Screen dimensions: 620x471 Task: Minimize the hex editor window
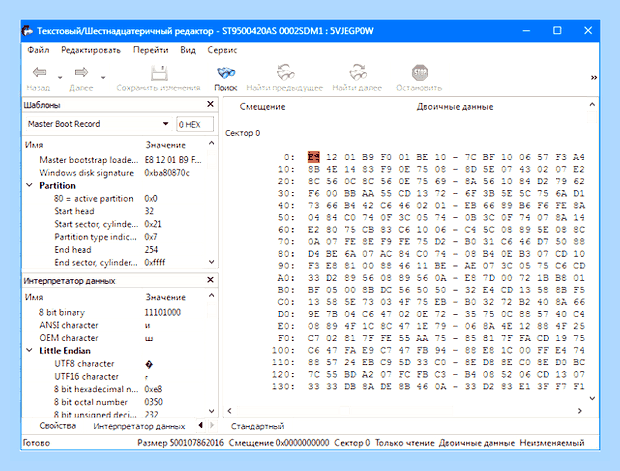pos(526,30)
